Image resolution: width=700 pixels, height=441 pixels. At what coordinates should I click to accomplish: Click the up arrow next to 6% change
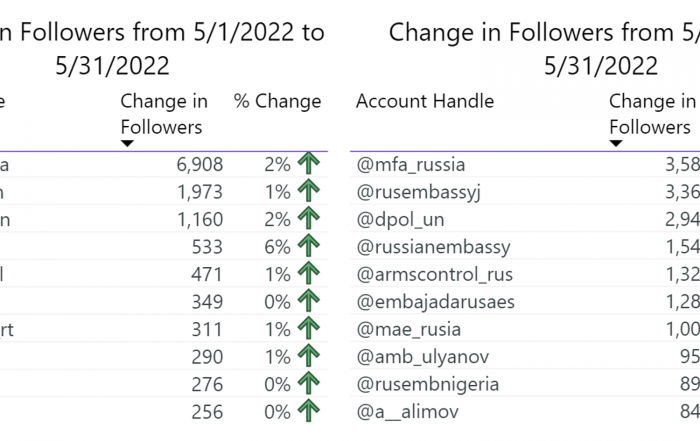[x=308, y=245]
